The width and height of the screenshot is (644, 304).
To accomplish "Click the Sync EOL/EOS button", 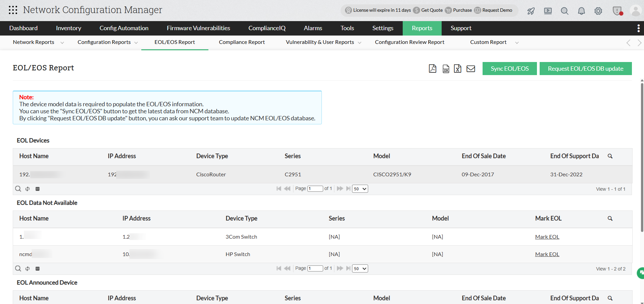I will (509, 68).
